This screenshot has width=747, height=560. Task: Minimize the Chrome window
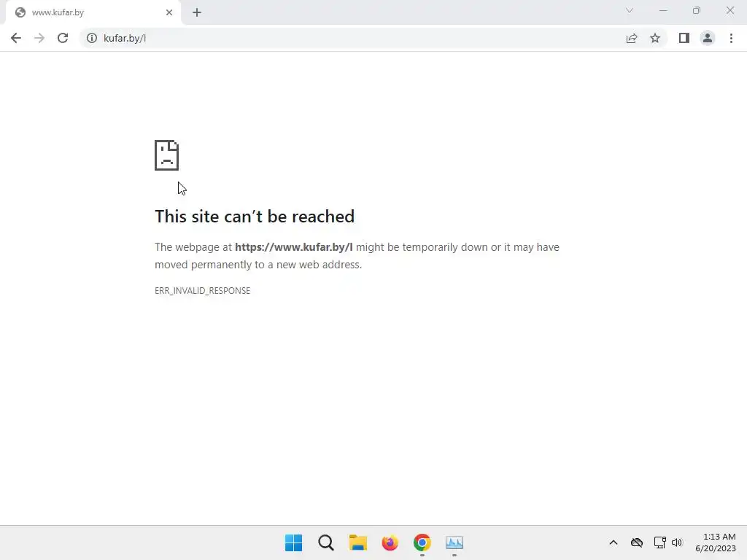point(663,10)
